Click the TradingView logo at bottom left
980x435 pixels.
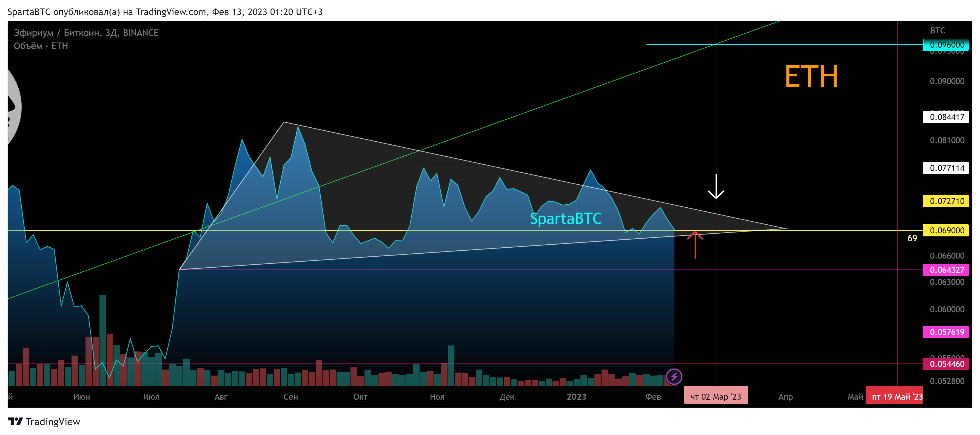click(44, 421)
